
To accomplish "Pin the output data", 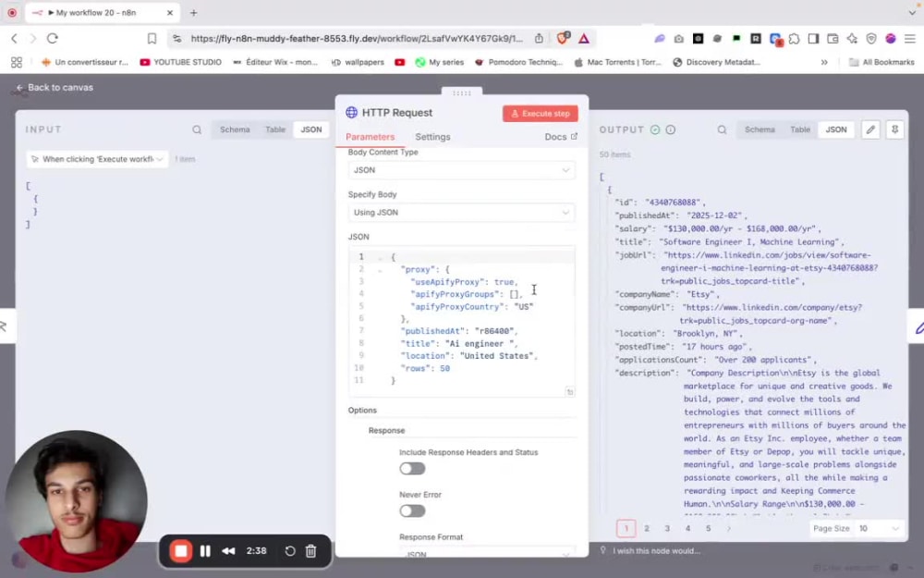I will click(894, 129).
